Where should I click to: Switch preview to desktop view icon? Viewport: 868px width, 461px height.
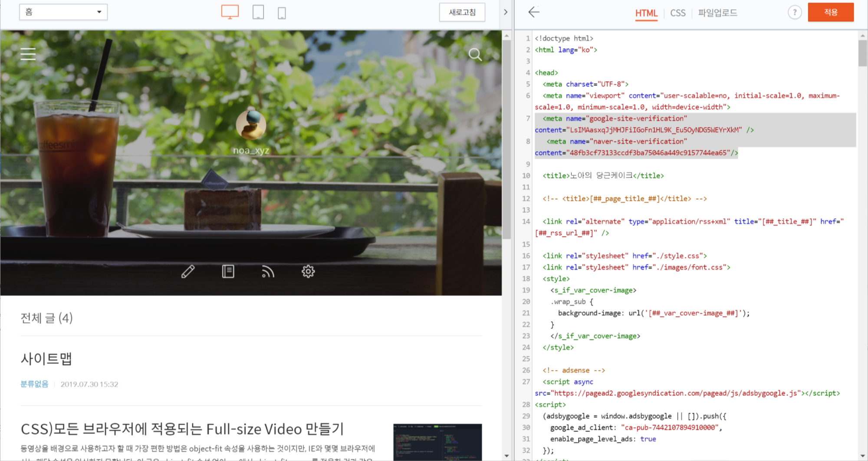point(230,12)
